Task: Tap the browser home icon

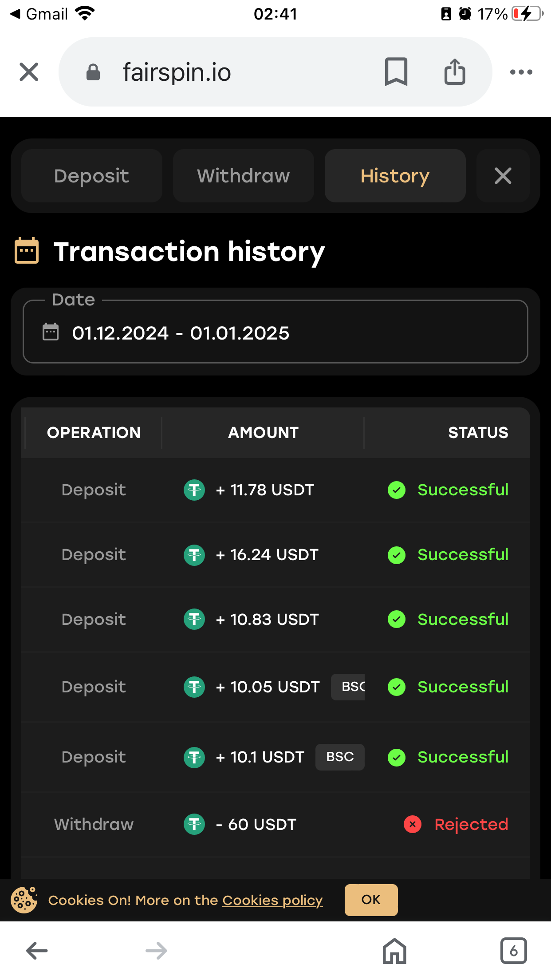Action: point(394,950)
